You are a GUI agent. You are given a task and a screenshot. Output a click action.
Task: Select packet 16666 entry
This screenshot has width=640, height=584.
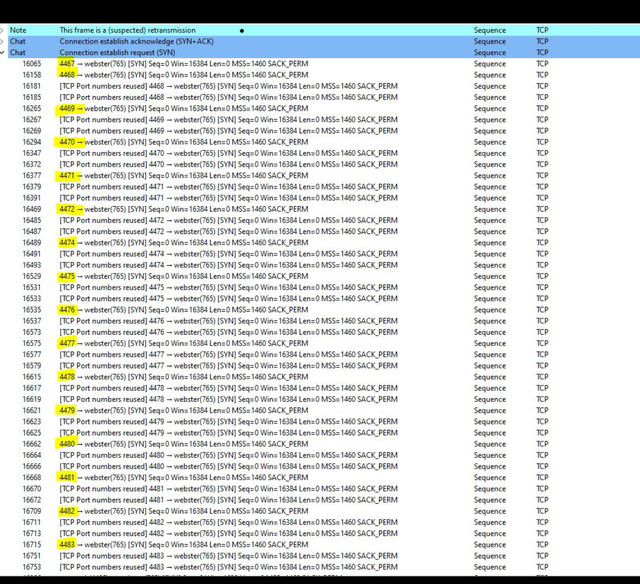pyautogui.click(x=320, y=467)
